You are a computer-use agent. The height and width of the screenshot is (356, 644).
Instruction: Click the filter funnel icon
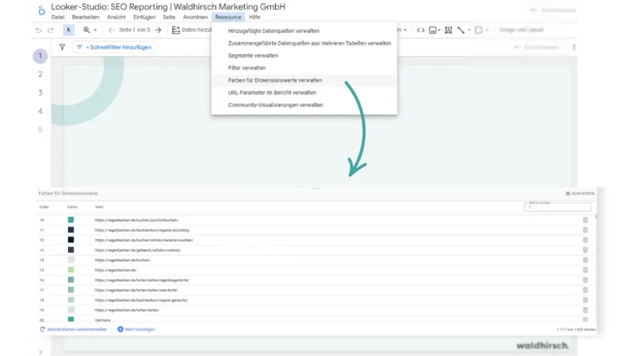click(62, 47)
